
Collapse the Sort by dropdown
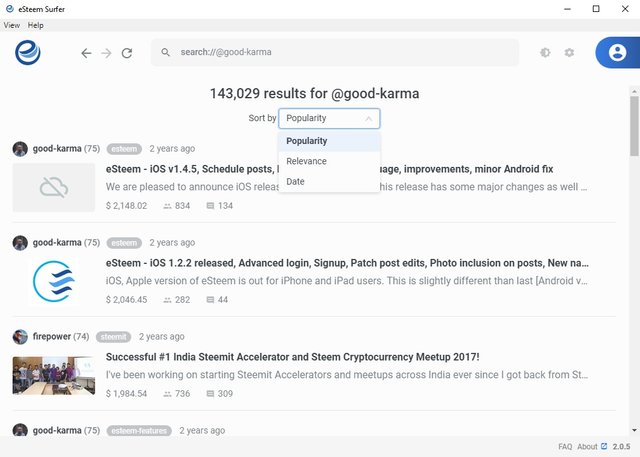tap(329, 118)
